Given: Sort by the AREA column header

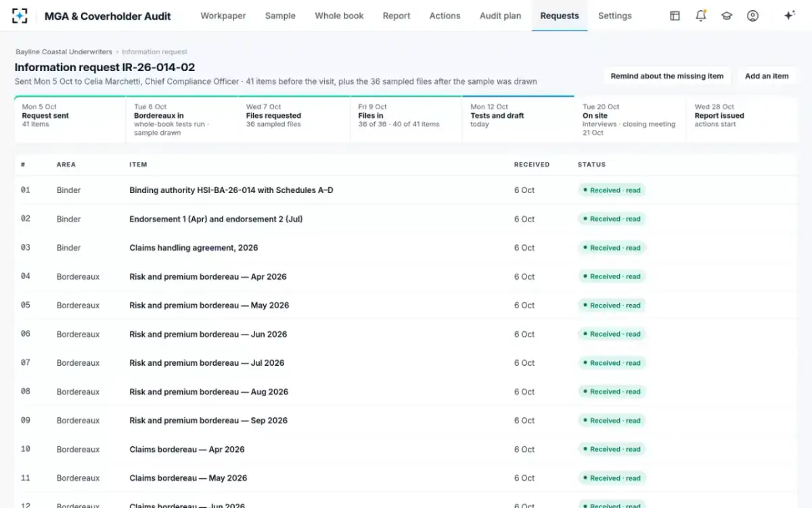Looking at the screenshot, I should point(66,165).
